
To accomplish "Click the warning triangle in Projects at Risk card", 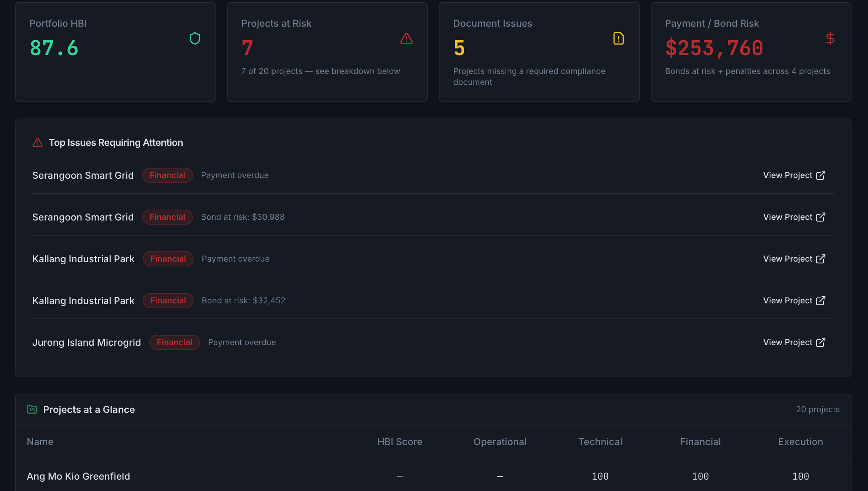I will 406,39.
